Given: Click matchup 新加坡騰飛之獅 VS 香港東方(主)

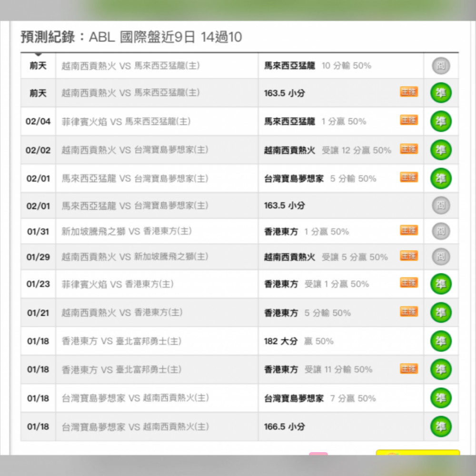Looking at the screenshot, I should point(127,231).
